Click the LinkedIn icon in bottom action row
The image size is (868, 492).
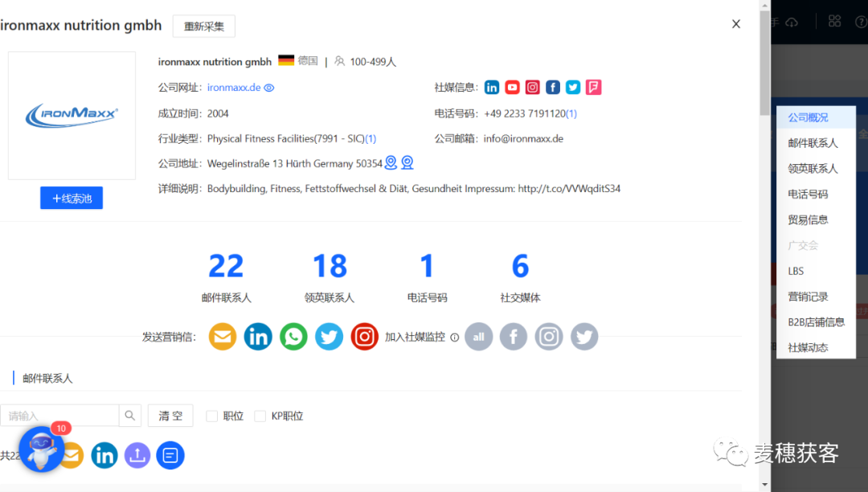coord(104,456)
